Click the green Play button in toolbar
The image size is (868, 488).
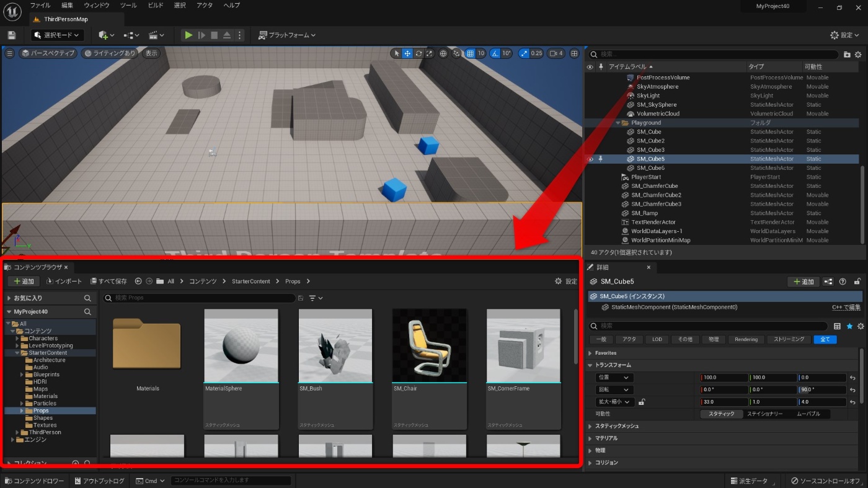pyautogui.click(x=188, y=35)
